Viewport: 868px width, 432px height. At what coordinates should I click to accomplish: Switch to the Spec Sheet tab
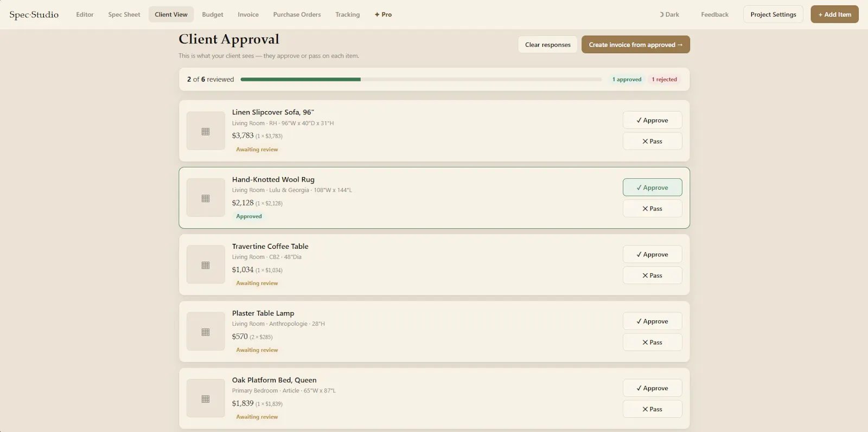tap(124, 15)
